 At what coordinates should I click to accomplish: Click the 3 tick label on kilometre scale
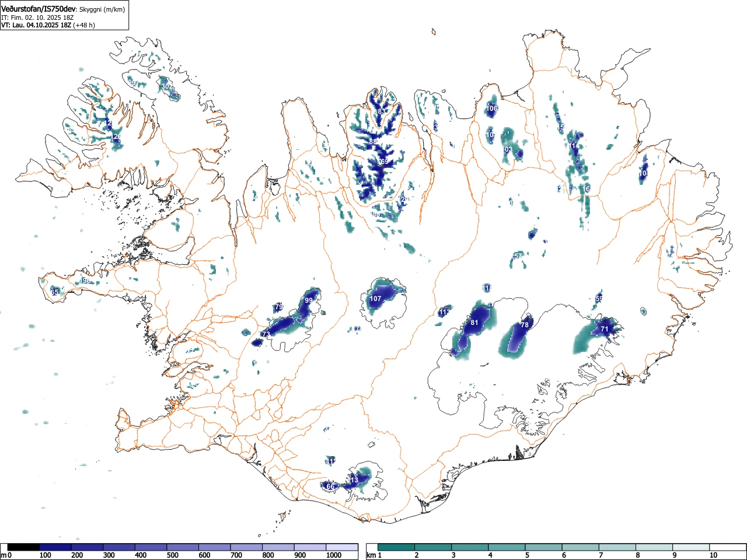453,555
